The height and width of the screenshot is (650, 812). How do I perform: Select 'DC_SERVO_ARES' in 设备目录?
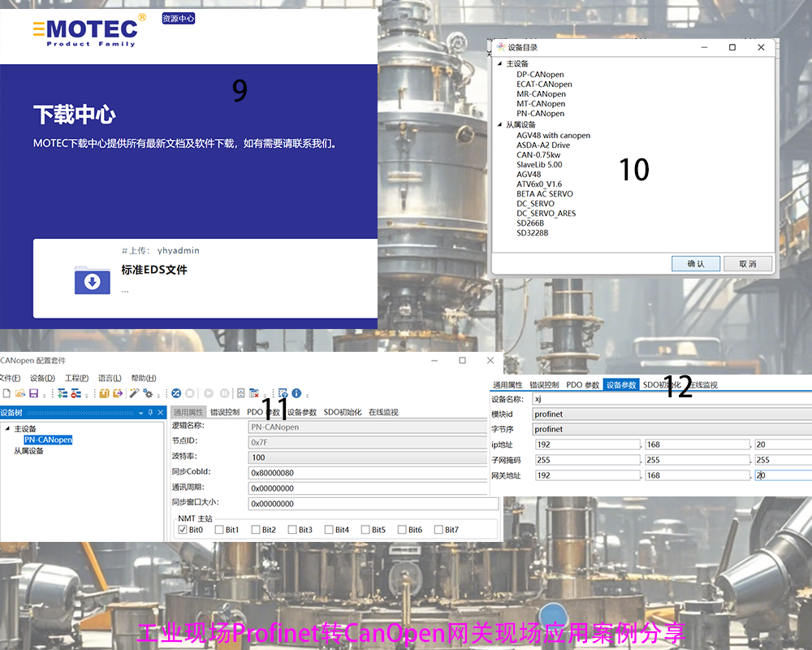tap(546, 213)
